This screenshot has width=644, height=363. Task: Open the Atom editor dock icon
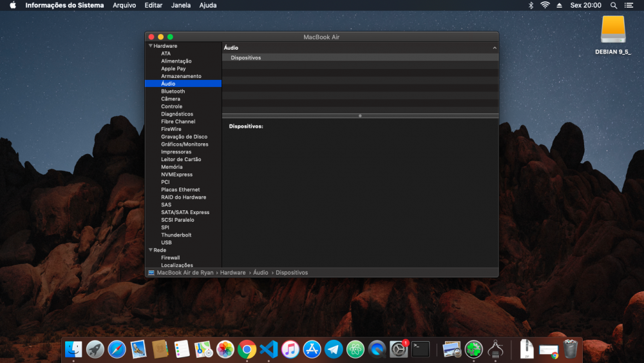[x=355, y=349]
